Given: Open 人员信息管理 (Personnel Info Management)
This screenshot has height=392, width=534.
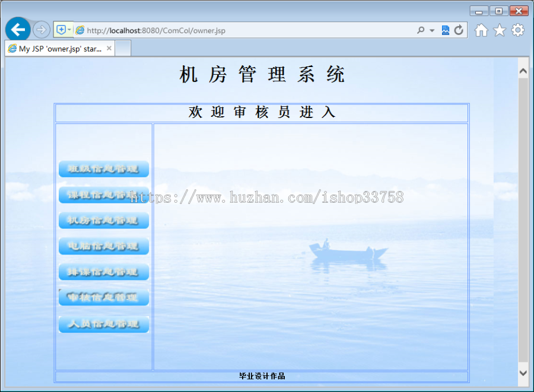Looking at the screenshot, I should pos(103,324).
